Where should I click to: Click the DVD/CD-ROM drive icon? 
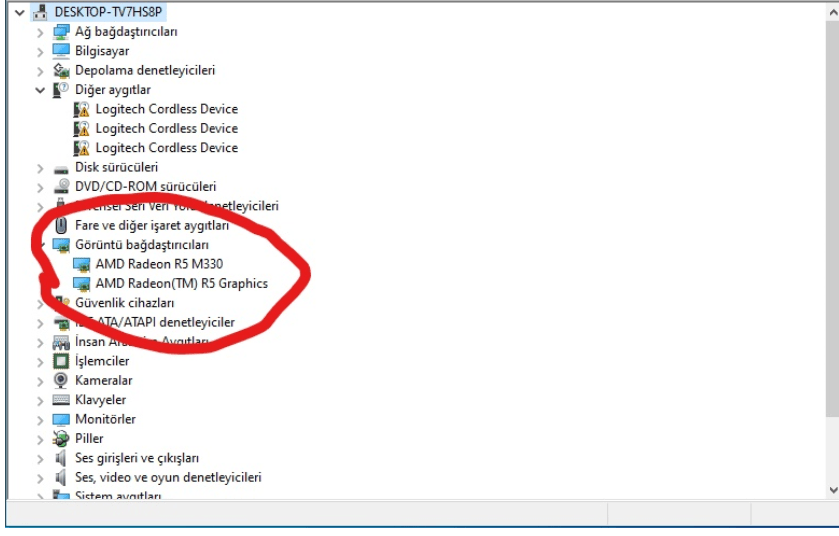click(61, 186)
